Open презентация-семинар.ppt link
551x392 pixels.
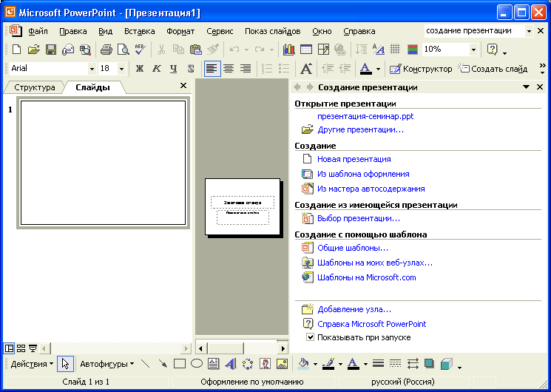[x=365, y=116]
